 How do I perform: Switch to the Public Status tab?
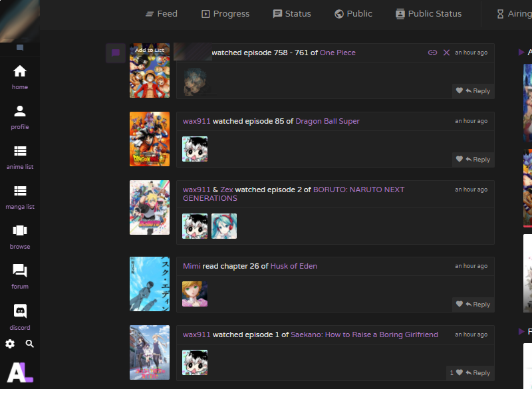tap(428, 14)
